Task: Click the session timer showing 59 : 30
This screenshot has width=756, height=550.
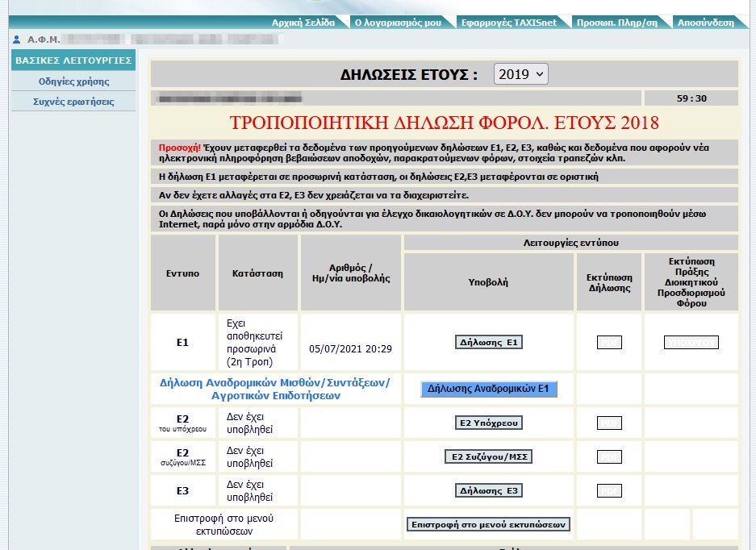Action: (x=691, y=98)
